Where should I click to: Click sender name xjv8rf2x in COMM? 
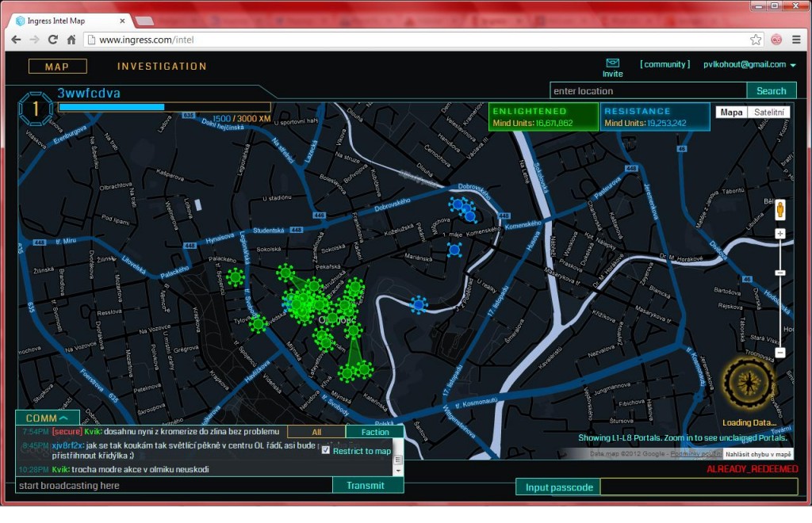click(x=67, y=445)
